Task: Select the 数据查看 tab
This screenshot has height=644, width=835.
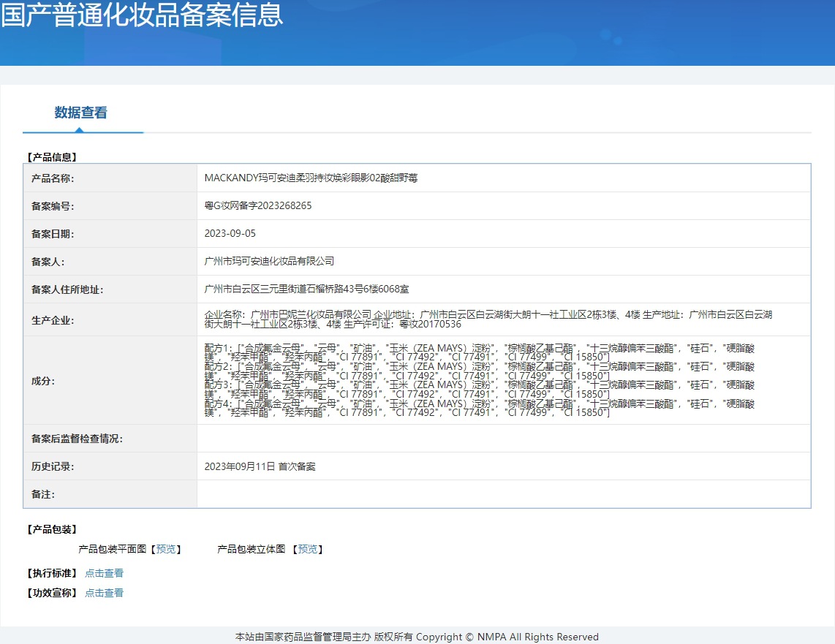Action: pyautogui.click(x=81, y=113)
